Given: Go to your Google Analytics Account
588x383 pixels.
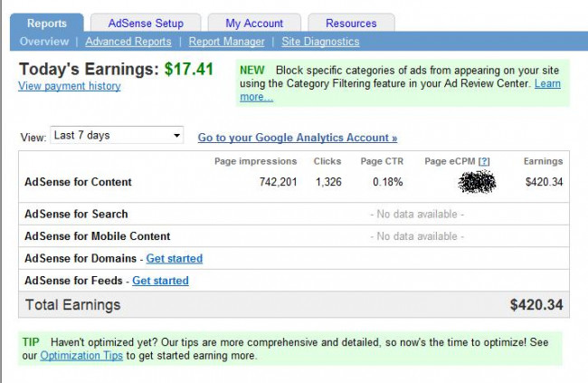Looking at the screenshot, I should (x=298, y=138).
